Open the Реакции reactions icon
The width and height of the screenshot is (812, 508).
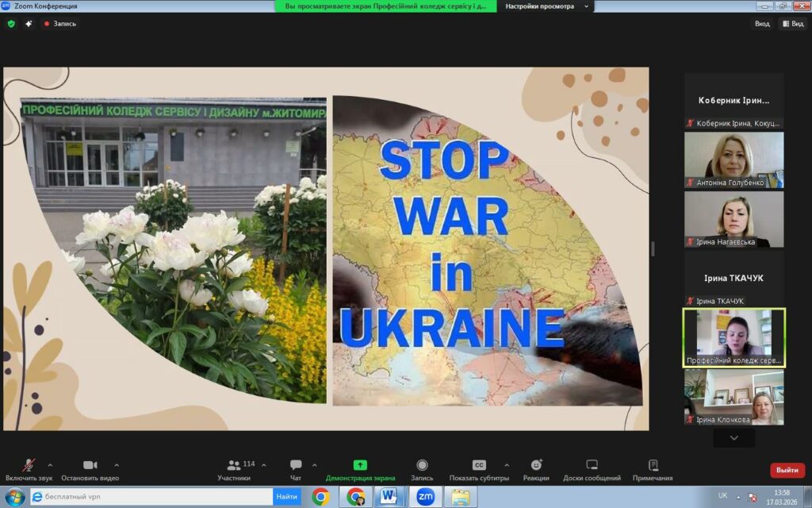coord(536,465)
